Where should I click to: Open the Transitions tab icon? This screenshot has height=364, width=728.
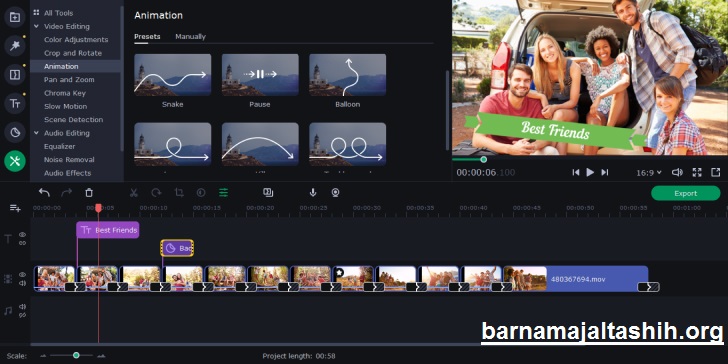[x=15, y=74]
